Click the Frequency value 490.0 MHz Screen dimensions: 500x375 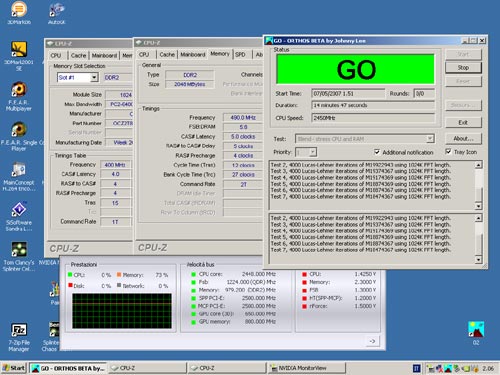[x=243, y=118]
